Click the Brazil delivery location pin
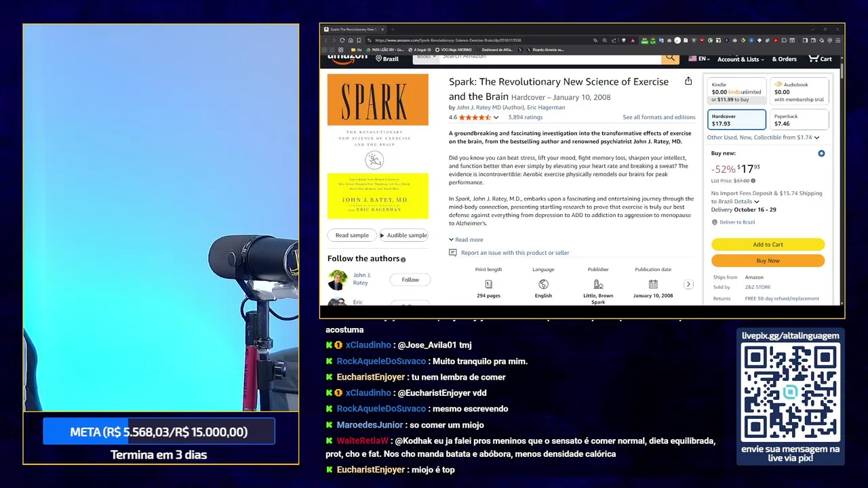This screenshot has height=488, width=868. point(379,59)
